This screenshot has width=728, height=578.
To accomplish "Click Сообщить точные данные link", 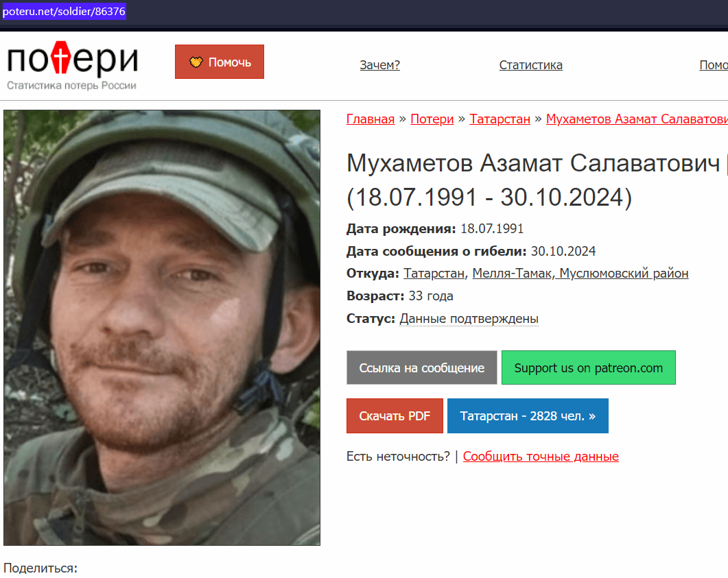I will 541,457.
